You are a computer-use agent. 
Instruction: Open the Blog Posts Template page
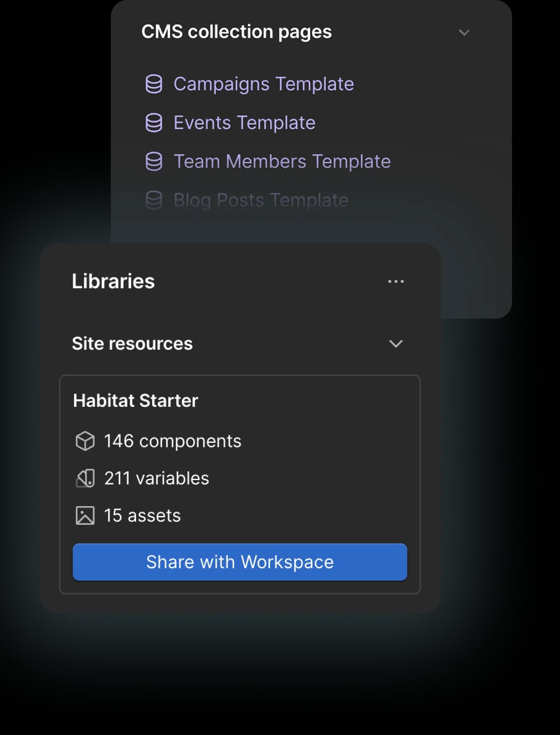point(261,200)
